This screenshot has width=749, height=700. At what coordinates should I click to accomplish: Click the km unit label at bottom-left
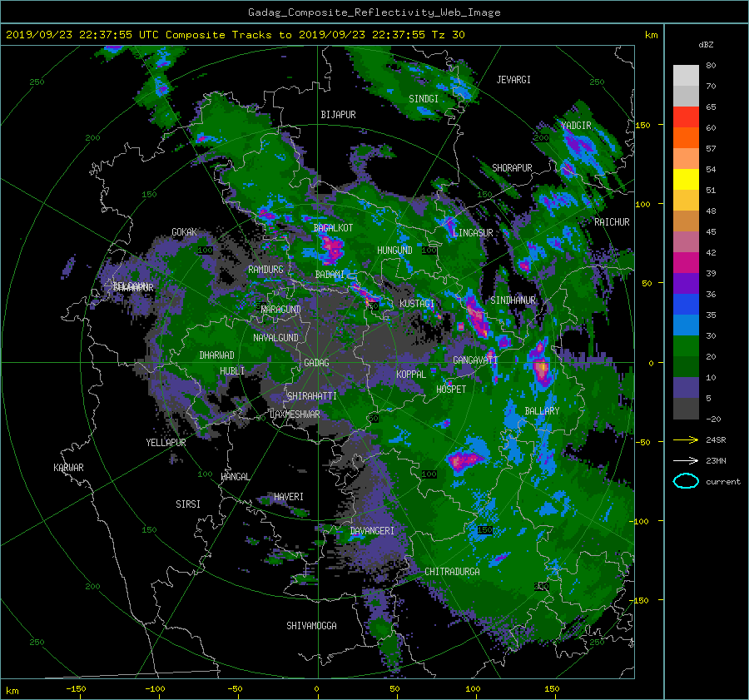pyautogui.click(x=12, y=691)
